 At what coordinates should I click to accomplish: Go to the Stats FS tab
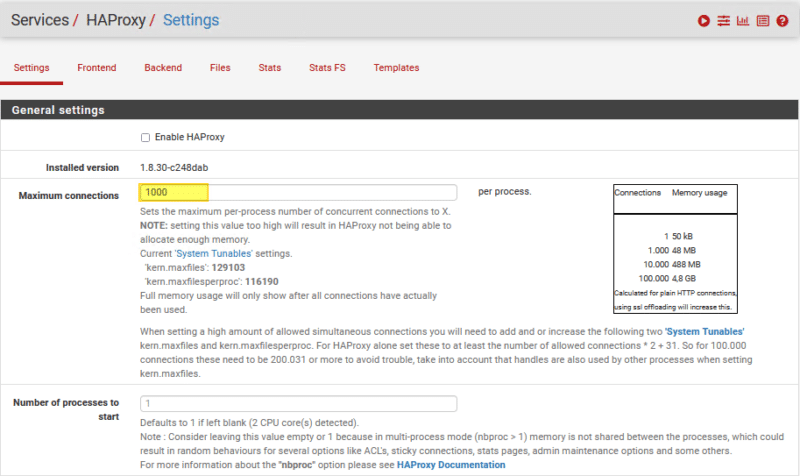coord(327,68)
